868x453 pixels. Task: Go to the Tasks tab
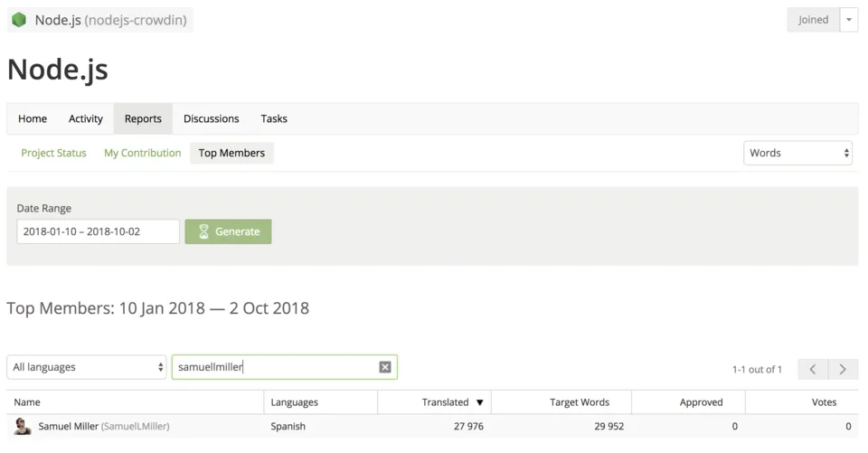click(274, 118)
